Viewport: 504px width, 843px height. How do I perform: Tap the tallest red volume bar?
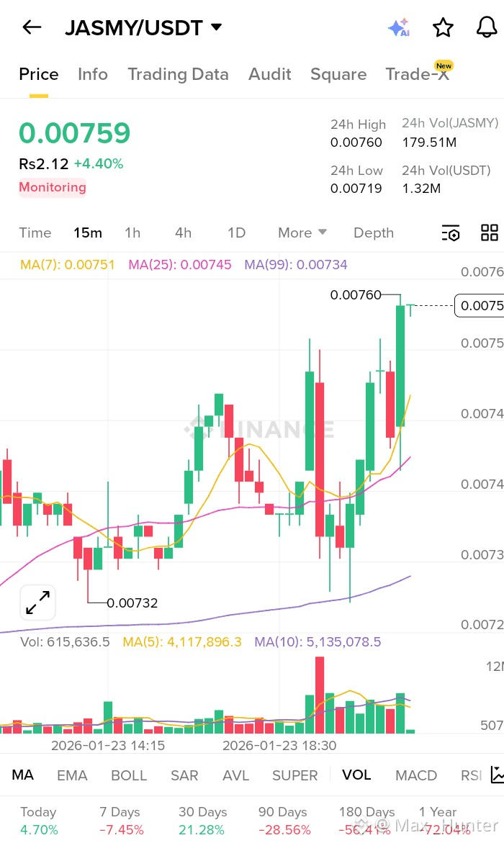[320, 695]
